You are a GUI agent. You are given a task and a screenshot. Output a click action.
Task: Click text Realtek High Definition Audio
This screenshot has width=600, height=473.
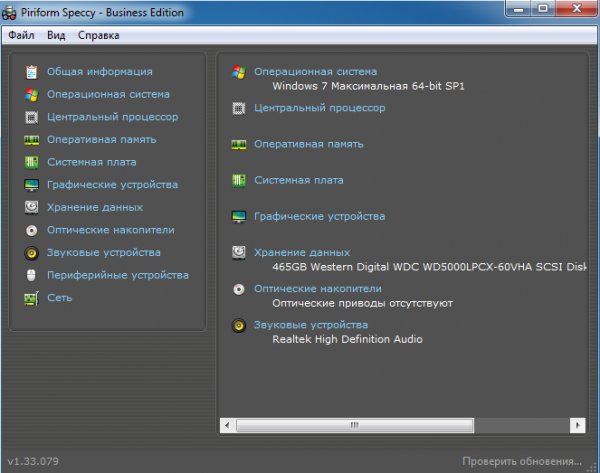[x=347, y=339]
